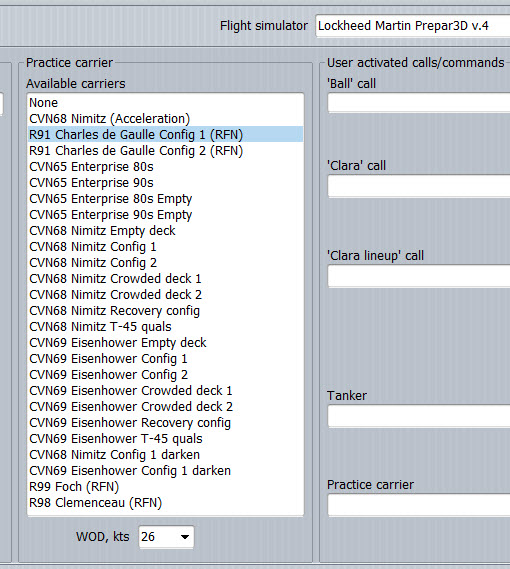Click the 'Ball' call input field
This screenshot has height=569, width=510.
(419, 103)
